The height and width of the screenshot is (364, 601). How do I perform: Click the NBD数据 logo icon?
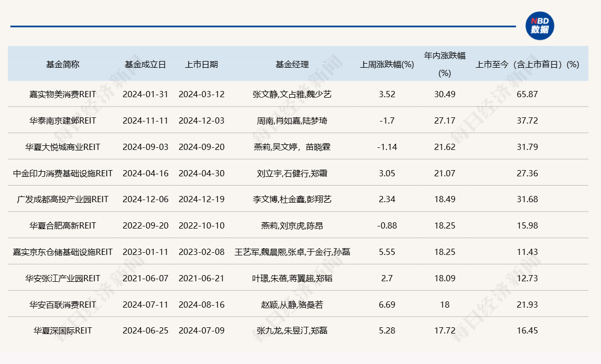[x=540, y=26]
